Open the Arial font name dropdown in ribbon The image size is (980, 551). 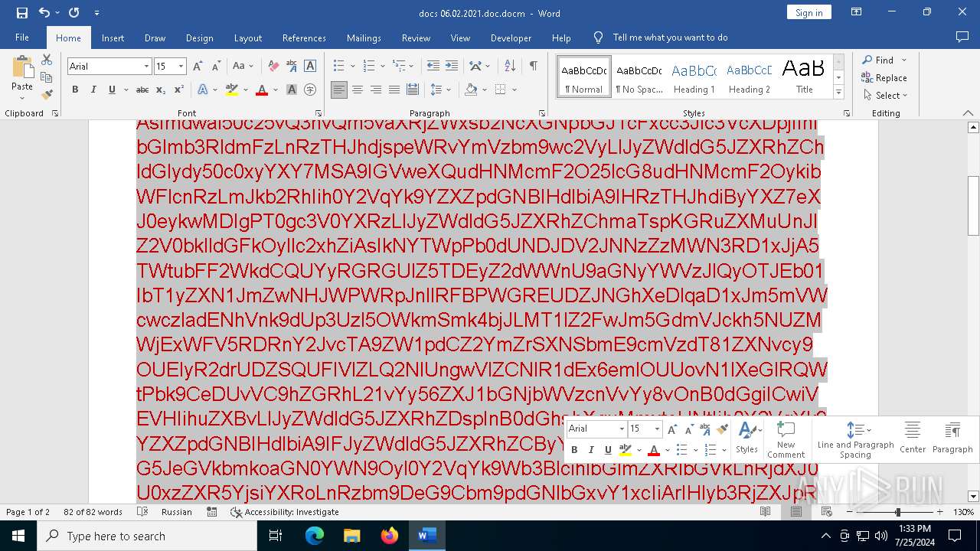(x=146, y=67)
